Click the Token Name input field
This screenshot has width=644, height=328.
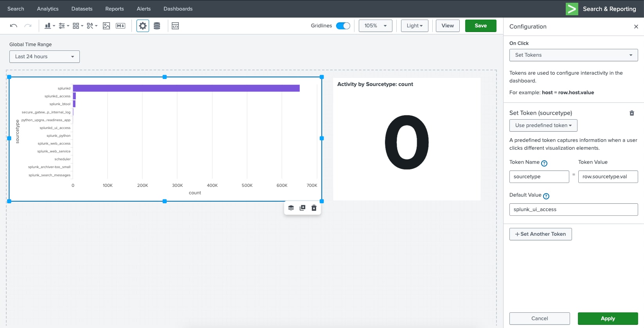click(x=539, y=177)
